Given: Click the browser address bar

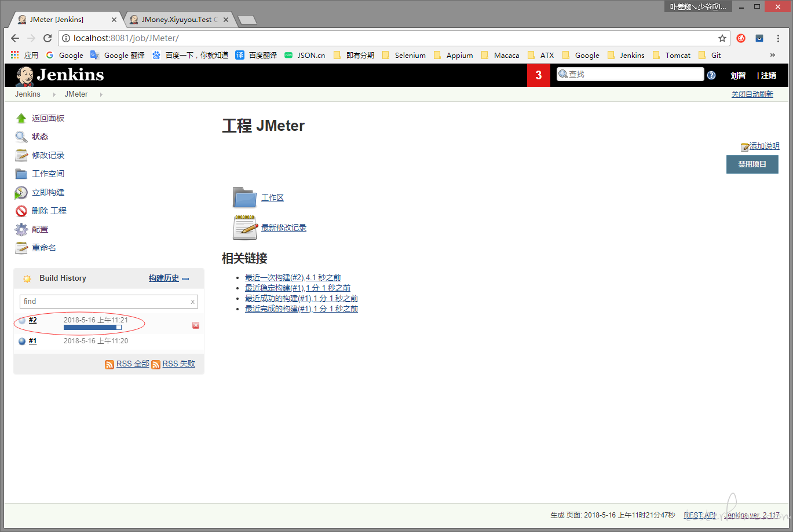Looking at the screenshot, I should [x=394, y=38].
